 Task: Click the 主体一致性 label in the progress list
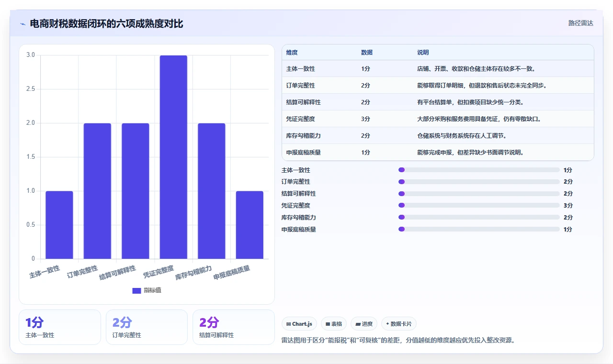pyautogui.click(x=296, y=170)
